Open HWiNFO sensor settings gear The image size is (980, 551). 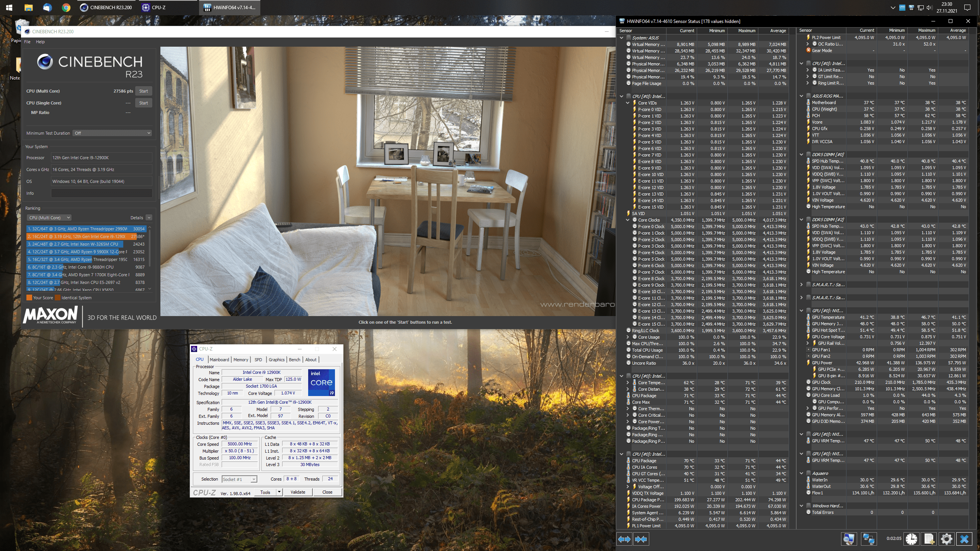pos(946,539)
